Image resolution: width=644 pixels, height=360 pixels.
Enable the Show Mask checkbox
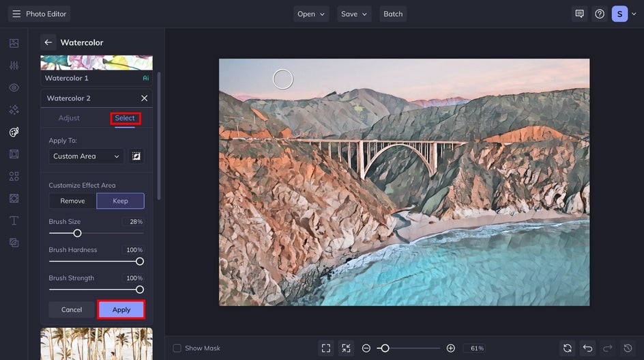[x=177, y=348]
